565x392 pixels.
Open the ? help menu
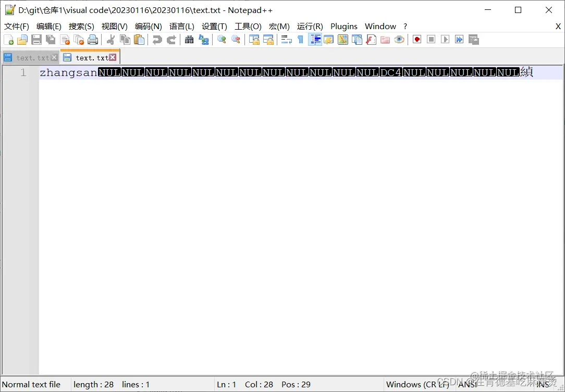pos(405,26)
